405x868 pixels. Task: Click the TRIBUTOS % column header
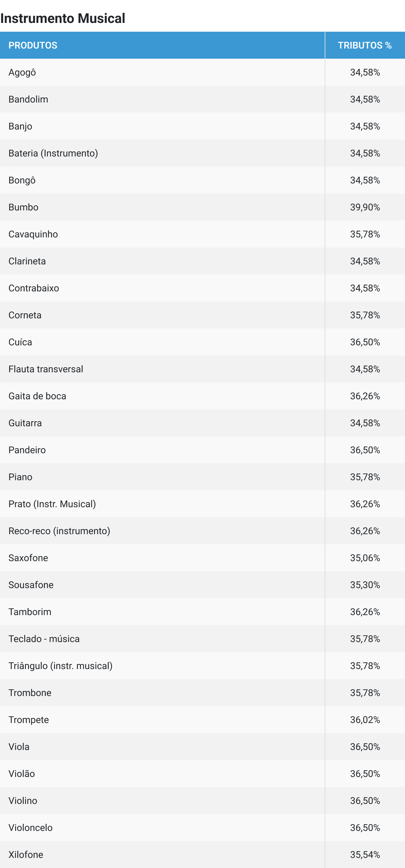364,45
